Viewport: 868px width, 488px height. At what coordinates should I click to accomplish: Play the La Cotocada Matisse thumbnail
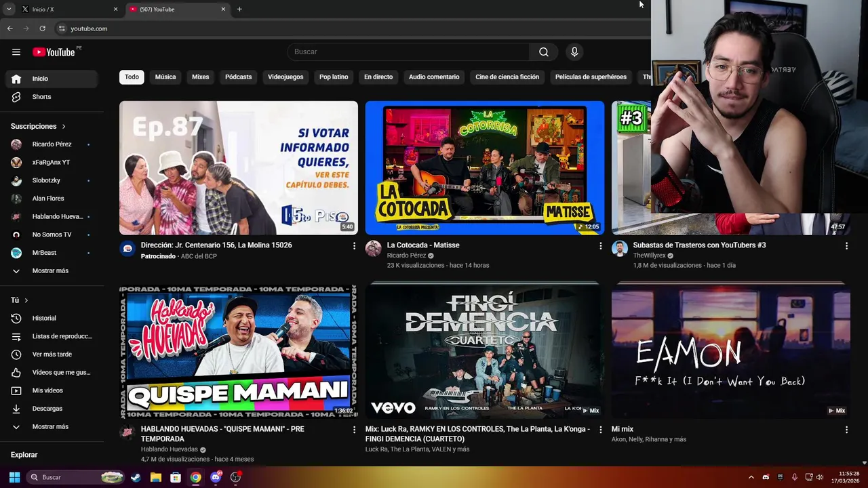(485, 168)
